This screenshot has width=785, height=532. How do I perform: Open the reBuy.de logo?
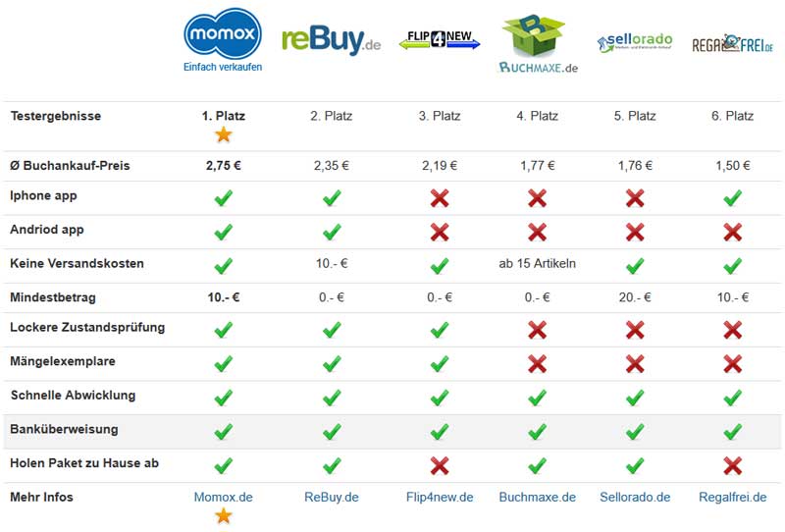pyautogui.click(x=331, y=40)
